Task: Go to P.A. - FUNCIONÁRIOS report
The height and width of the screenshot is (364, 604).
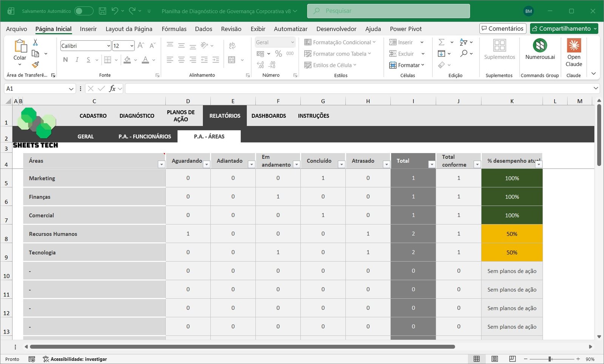Action: pyautogui.click(x=145, y=137)
